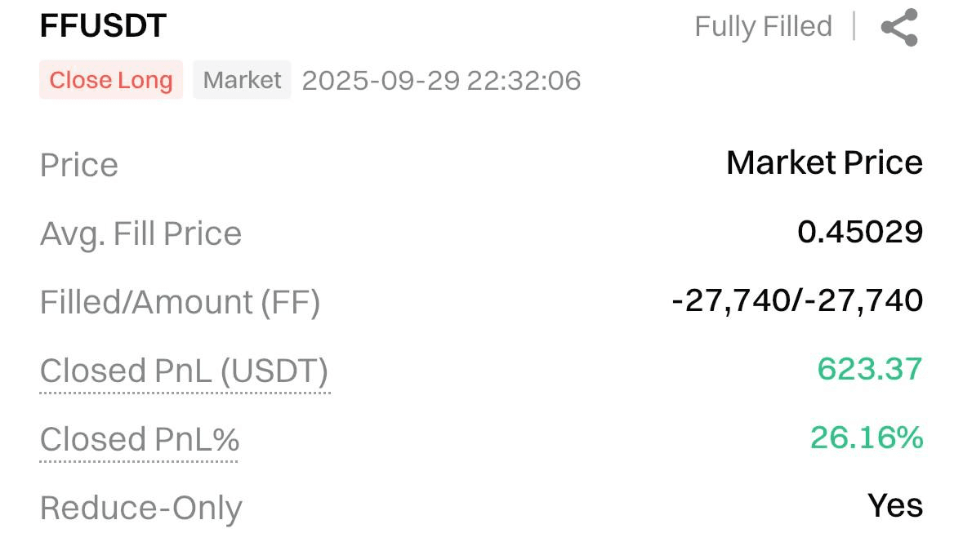Tap the Fully Filled status label
The height and width of the screenshot is (560, 963).
pyautogui.click(x=764, y=26)
